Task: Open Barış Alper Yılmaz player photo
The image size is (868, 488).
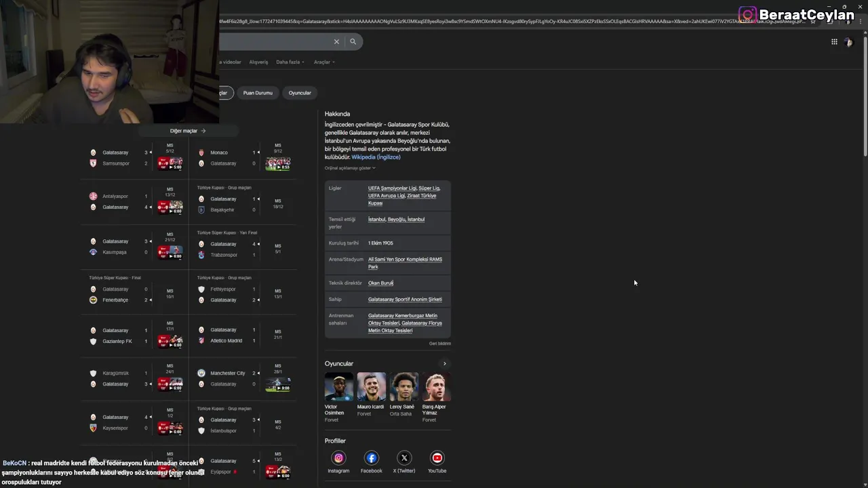Action: 437,386
